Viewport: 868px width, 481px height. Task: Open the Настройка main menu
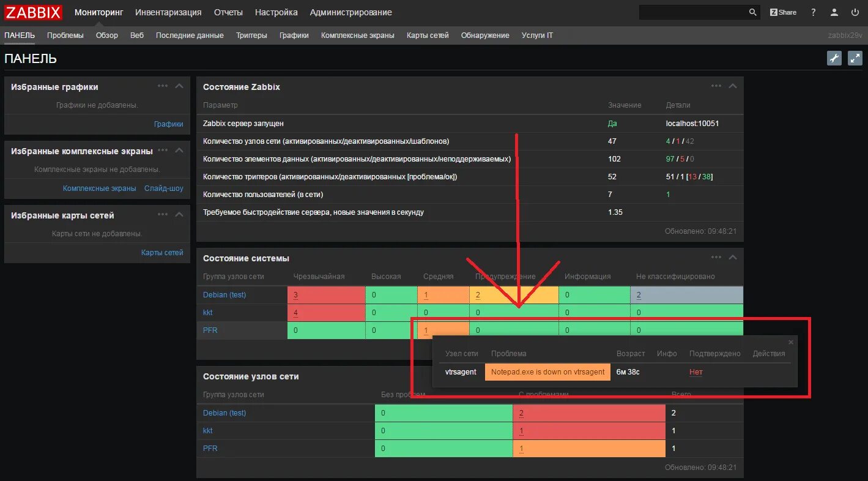[276, 12]
